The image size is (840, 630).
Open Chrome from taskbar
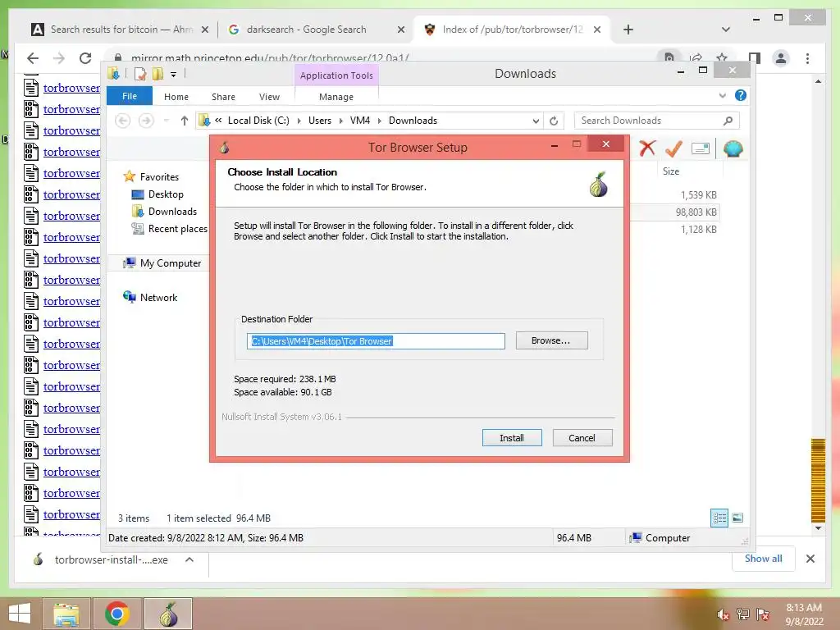(x=116, y=614)
